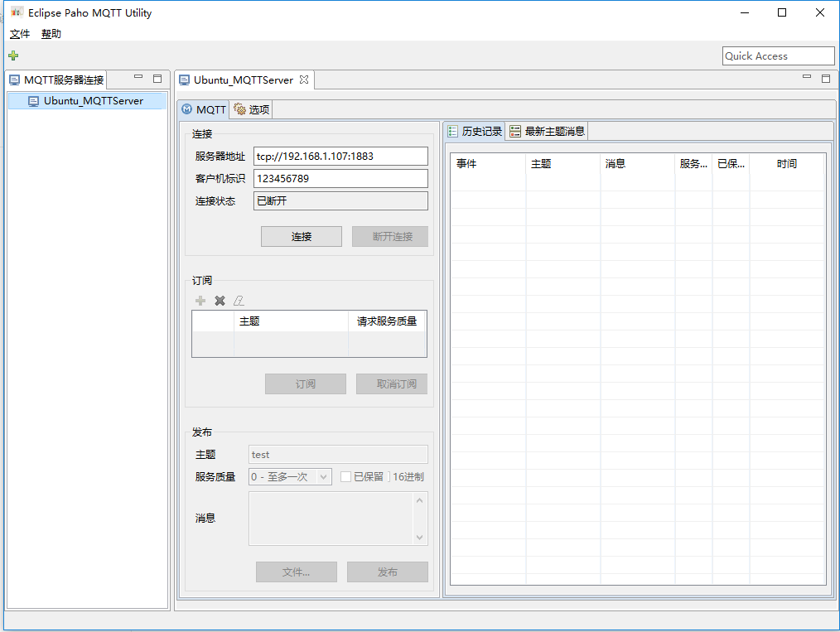Image resolution: width=840 pixels, height=632 pixels.
Task: Open the 帮助 menu
Action: [x=51, y=34]
